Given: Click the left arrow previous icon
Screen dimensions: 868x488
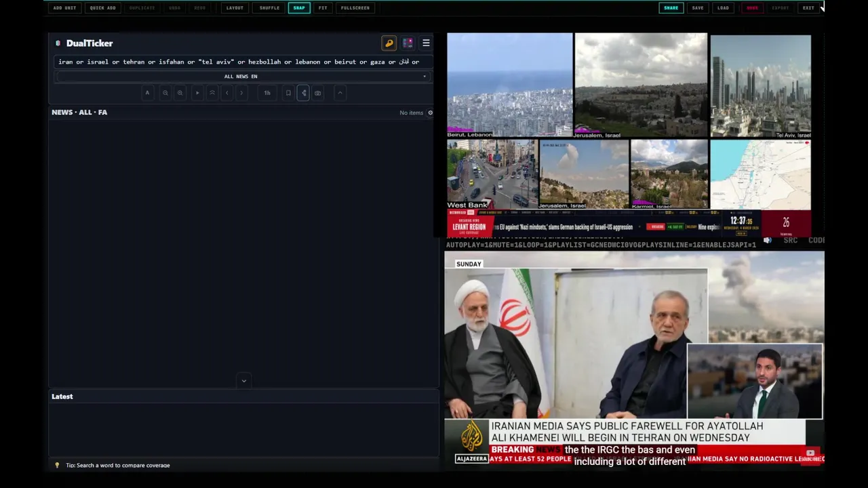Looking at the screenshot, I should pyautogui.click(x=226, y=93).
